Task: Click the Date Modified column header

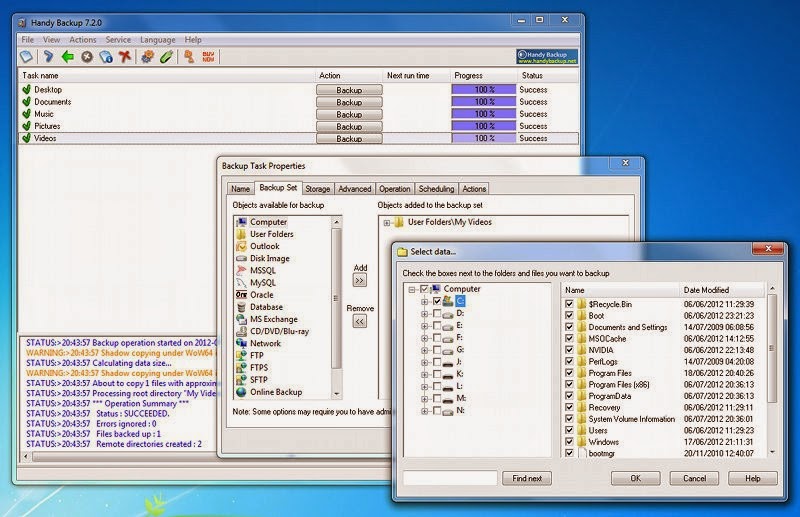Action: 721,290
